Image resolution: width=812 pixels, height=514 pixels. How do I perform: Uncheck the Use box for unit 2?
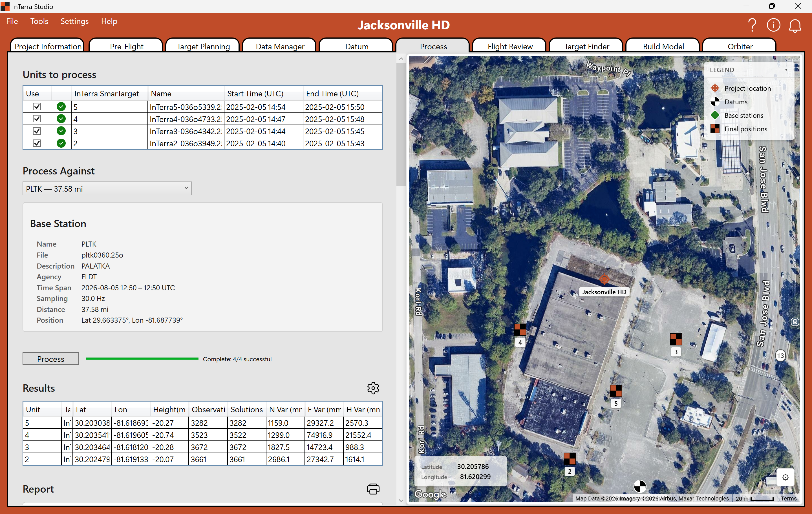[x=37, y=143]
